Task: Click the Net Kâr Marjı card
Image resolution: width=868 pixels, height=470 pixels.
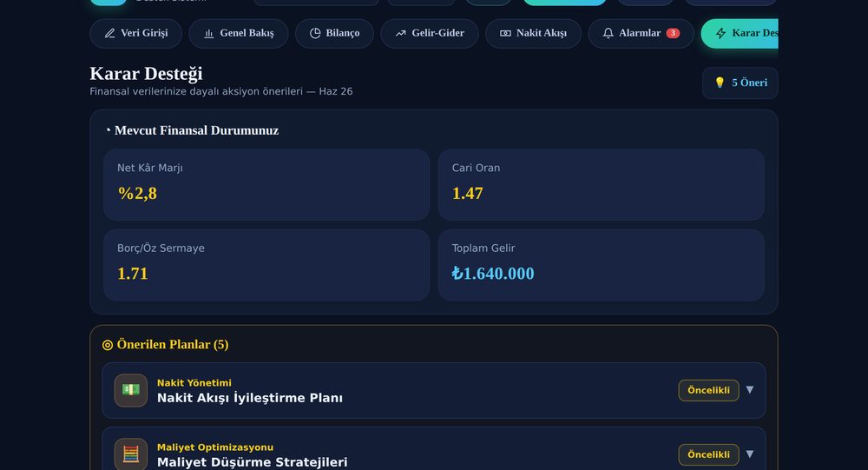Action: [266, 184]
